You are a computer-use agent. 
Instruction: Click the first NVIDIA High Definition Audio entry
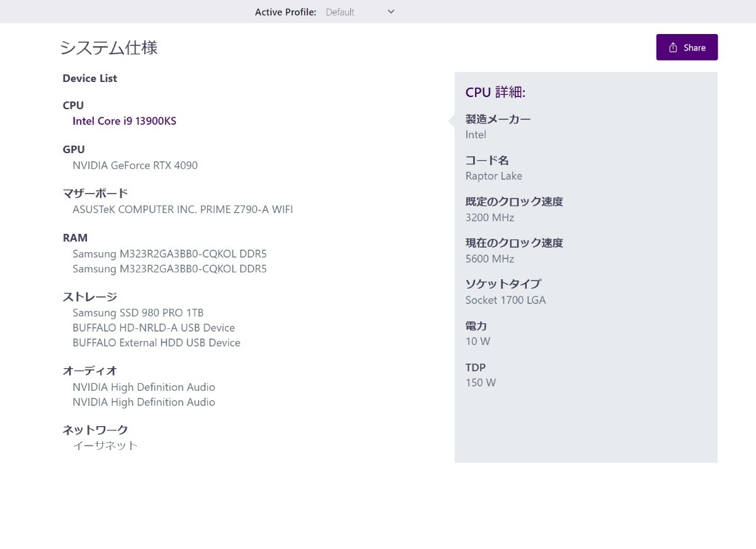coord(144,387)
